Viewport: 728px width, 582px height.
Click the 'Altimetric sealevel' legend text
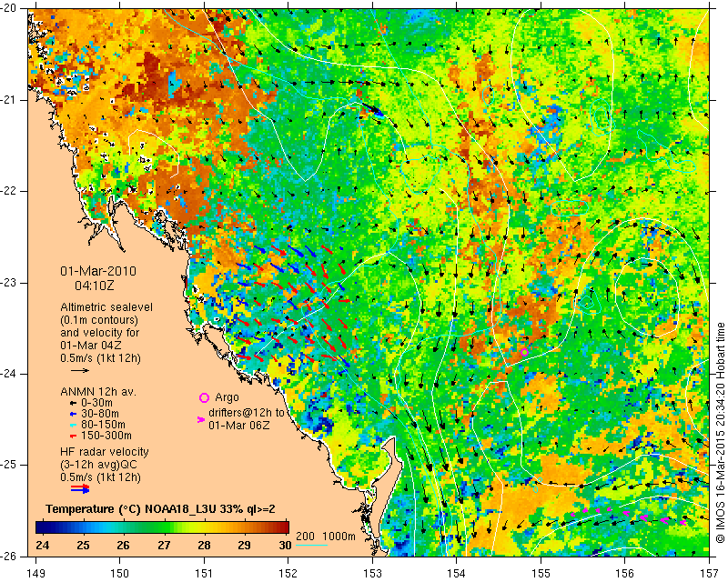tap(106, 307)
